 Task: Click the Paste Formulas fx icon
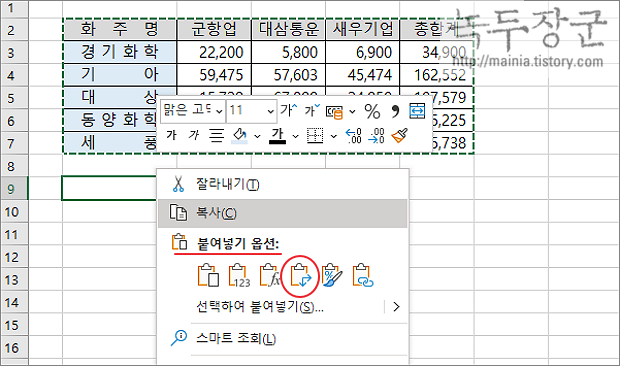coord(270,275)
